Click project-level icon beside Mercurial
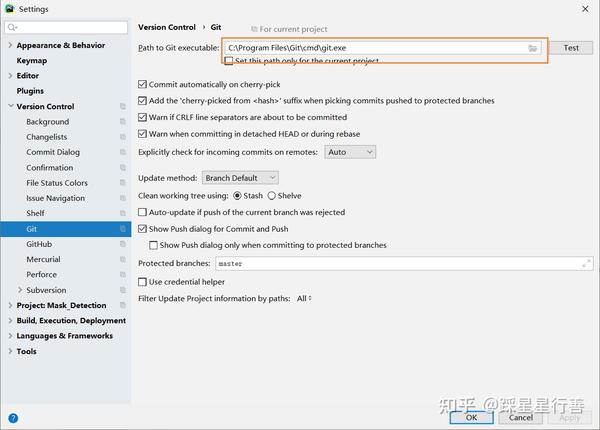600x430 pixels. tap(122, 259)
